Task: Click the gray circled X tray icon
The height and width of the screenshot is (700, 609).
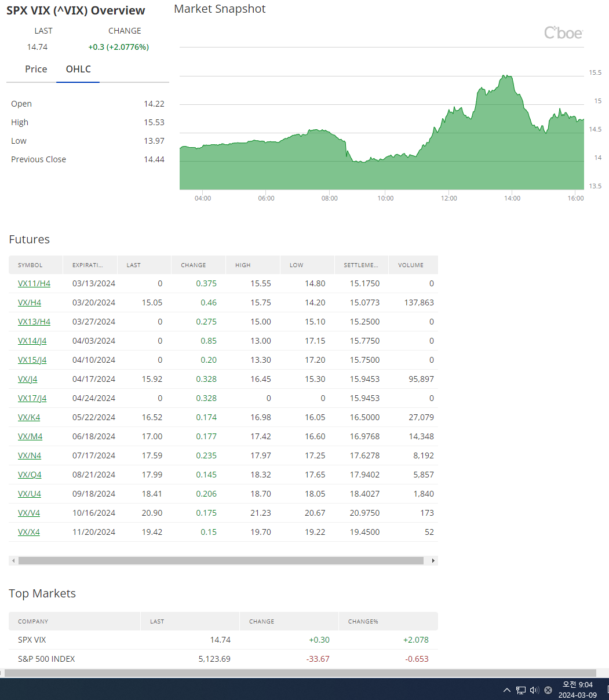Action: pyautogui.click(x=548, y=690)
